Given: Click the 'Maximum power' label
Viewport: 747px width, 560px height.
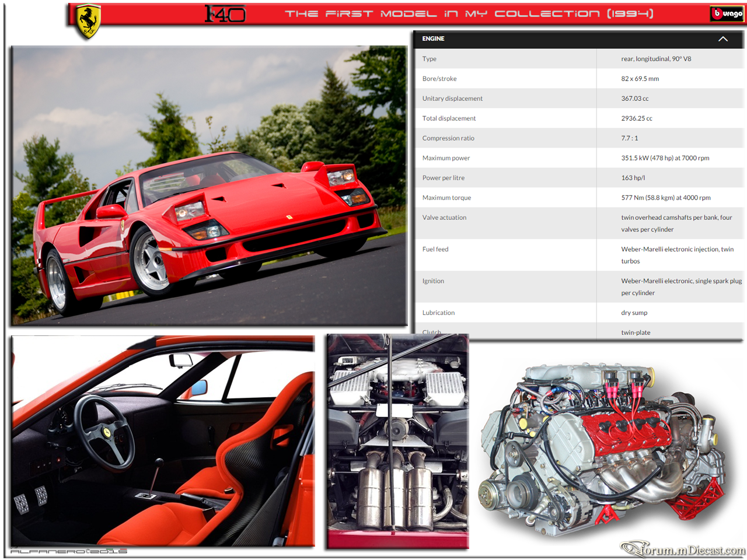Looking at the screenshot, I should click(x=446, y=158).
